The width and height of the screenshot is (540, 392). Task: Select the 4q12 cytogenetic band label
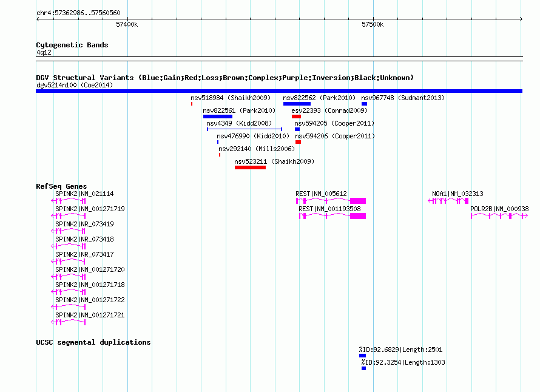(44, 52)
